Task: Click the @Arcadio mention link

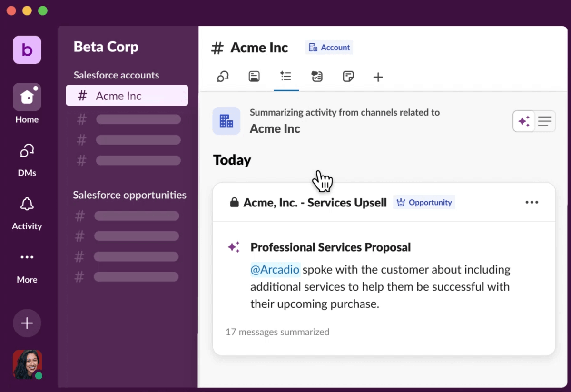Action: point(275,270)
